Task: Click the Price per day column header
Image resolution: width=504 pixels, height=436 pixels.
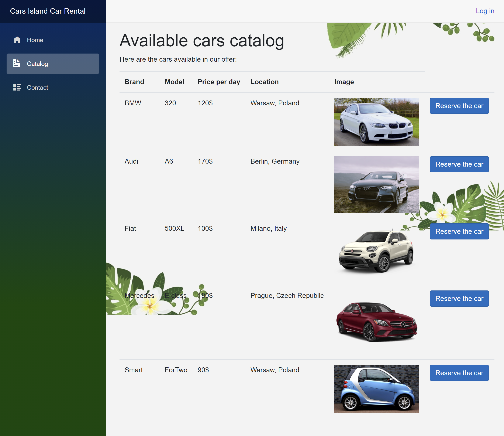Action: click(219, 82)
